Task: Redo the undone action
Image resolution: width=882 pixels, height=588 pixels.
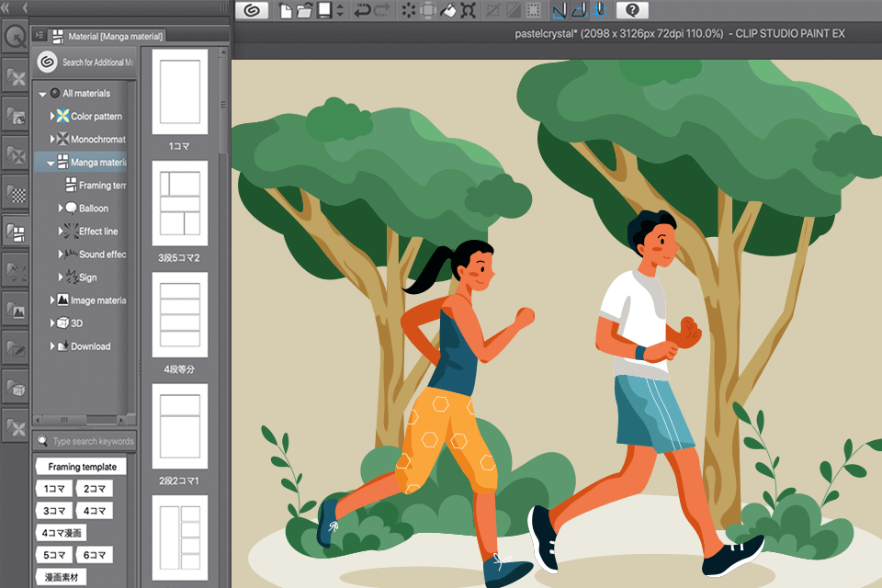Action: point(382,11)
